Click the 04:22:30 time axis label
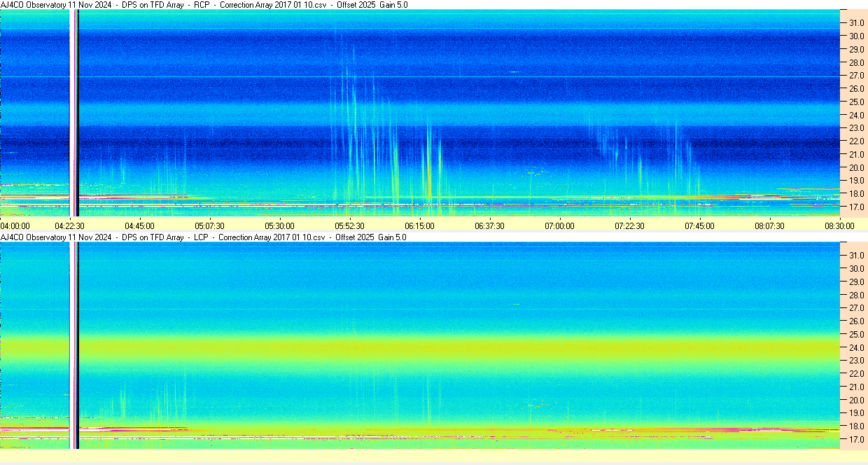This screenshot has width=868, height=465. pos(70,225)
